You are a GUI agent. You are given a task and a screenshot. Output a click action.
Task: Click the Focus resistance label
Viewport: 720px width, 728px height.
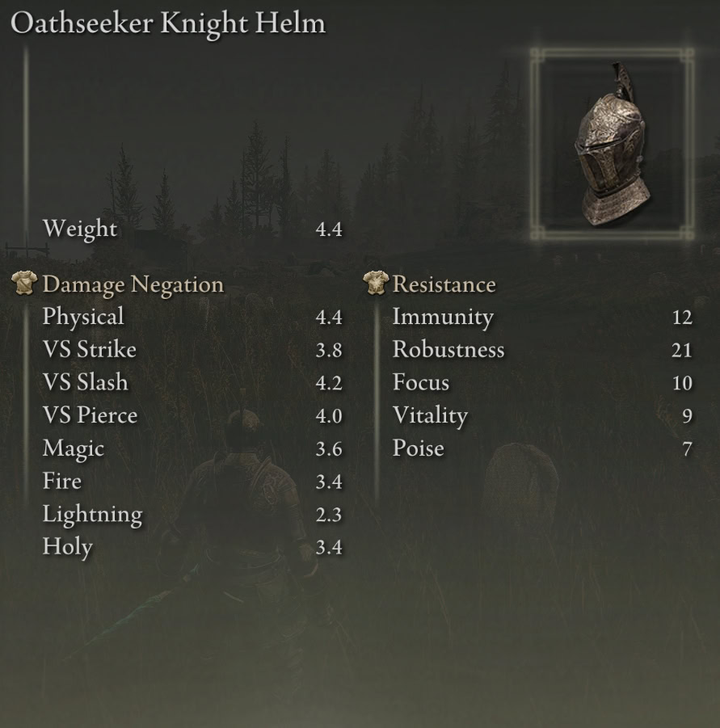pyautogui.click(x=420, y=382)
